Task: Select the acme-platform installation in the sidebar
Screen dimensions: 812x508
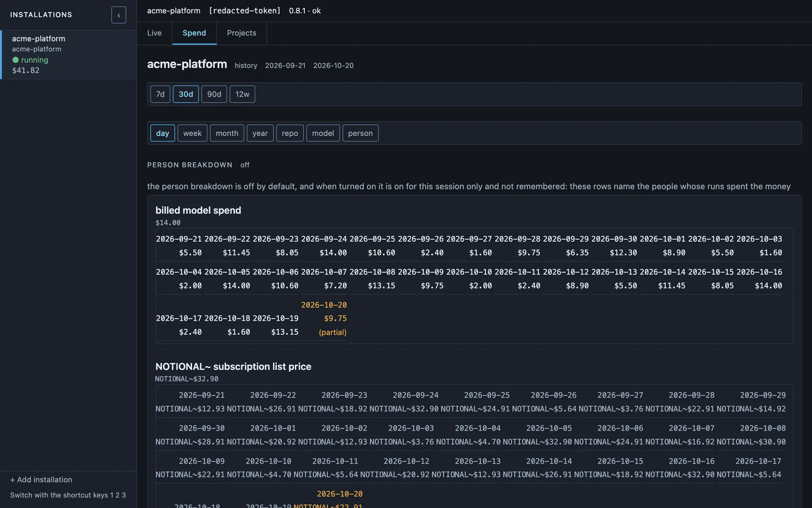Action: (69, 55)
